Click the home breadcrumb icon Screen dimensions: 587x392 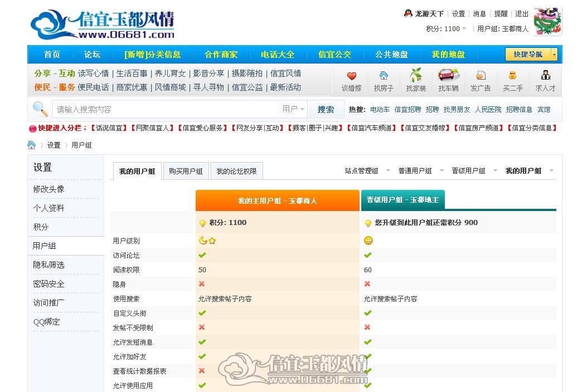31,145
